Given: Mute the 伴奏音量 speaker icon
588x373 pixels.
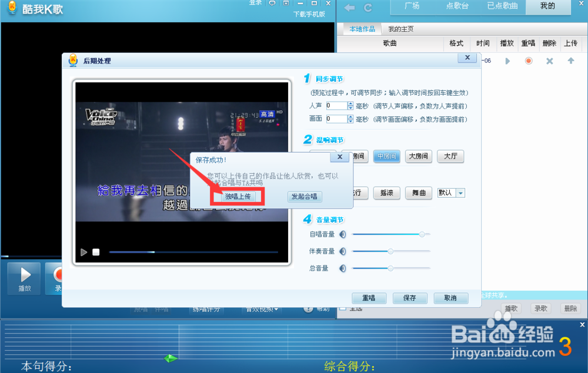Looking at the screenshot, I should pos(342,251).
